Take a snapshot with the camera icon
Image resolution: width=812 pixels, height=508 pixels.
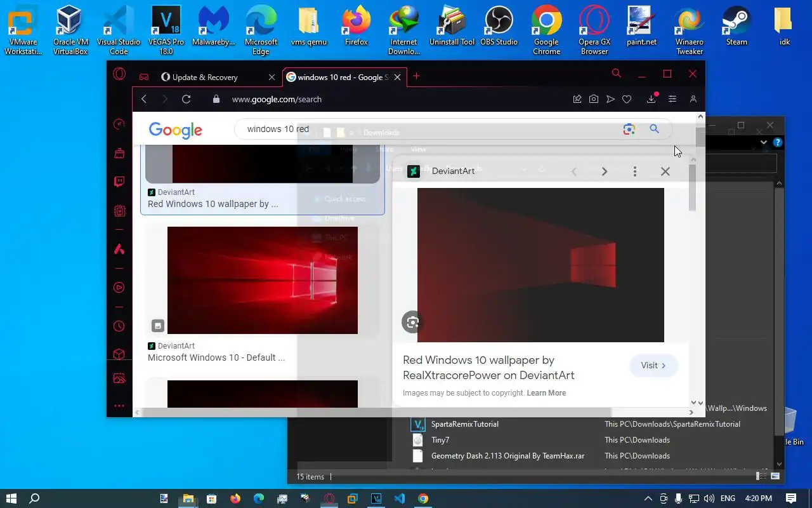(594, 99)
